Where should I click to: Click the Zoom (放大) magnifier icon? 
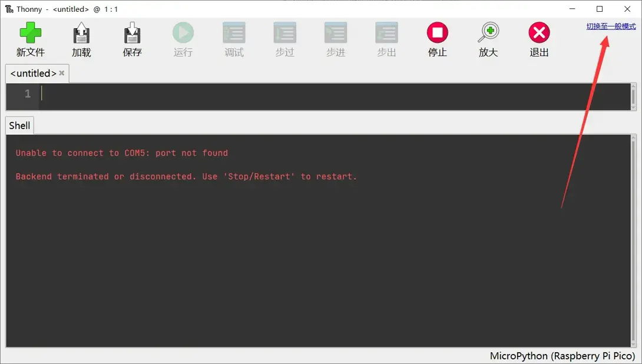coord(488,33)
